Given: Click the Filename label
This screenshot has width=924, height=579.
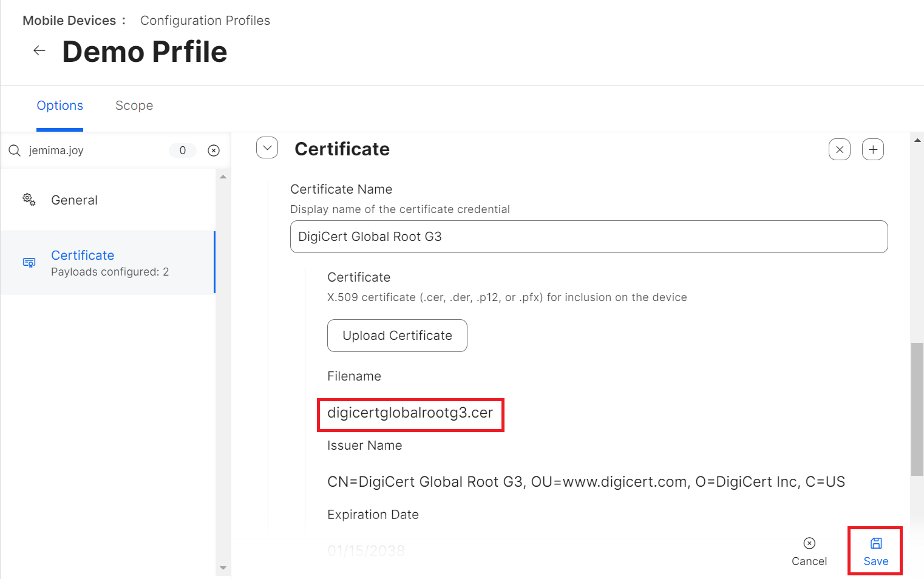Looking at the screenshot, I should pyautogui.click(x=354, y=376).
